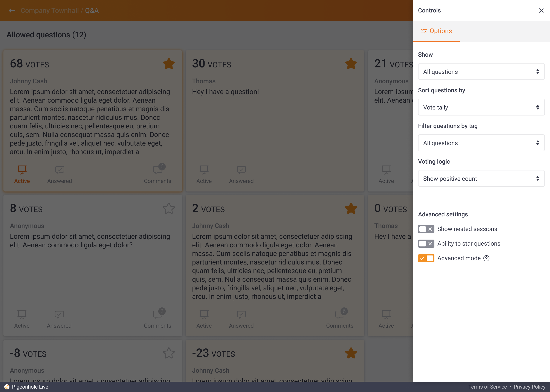Screen dimensions: 550x392
Task: Star the 8 votes question
Action: pos(169,208)
